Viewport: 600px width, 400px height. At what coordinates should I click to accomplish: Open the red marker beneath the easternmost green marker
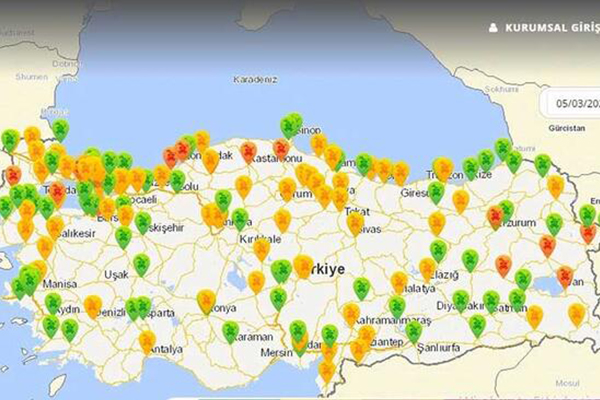[589, 233]
